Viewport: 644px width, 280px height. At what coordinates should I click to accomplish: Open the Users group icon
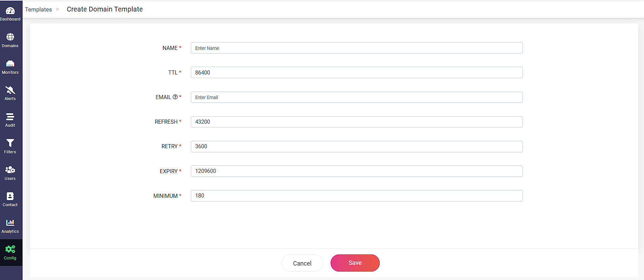point(10,169)
